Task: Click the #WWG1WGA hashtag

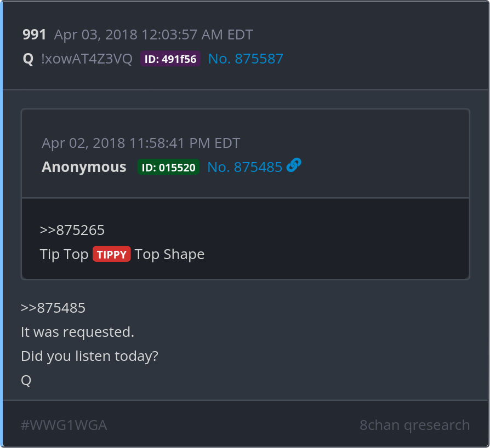Action: pyautogui.click(x=64, y=425)
